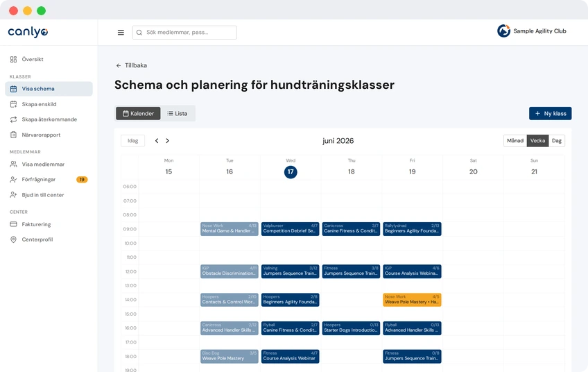Viewport: 588px width, 372px height.
Task: Click the member search input field
Action: (x=184, y=33)
